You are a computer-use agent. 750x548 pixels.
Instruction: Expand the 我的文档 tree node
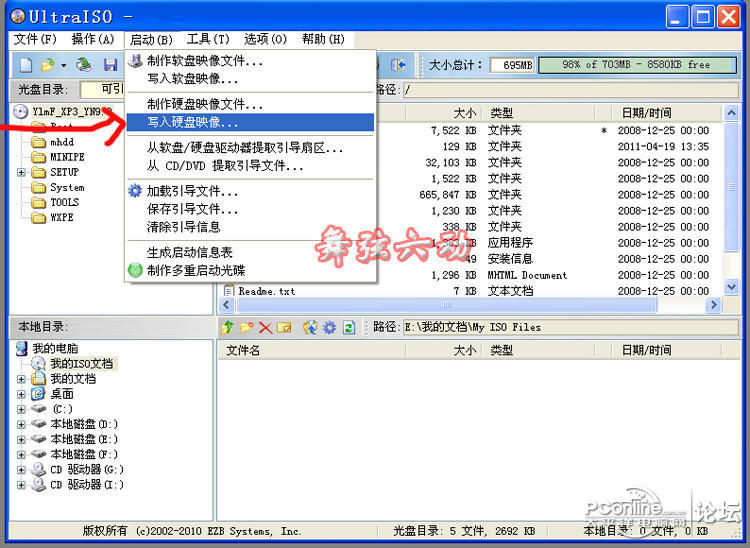tap(21, 379)
